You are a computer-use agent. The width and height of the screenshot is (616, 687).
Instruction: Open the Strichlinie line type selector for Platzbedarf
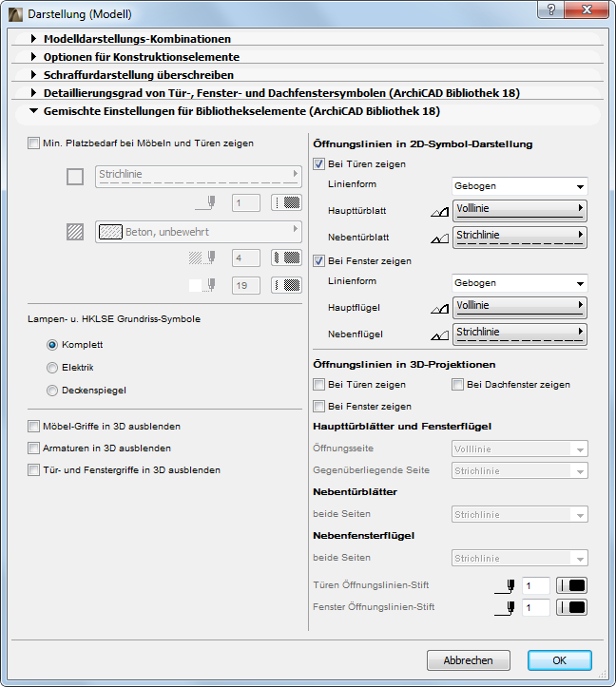click(199, 177)
